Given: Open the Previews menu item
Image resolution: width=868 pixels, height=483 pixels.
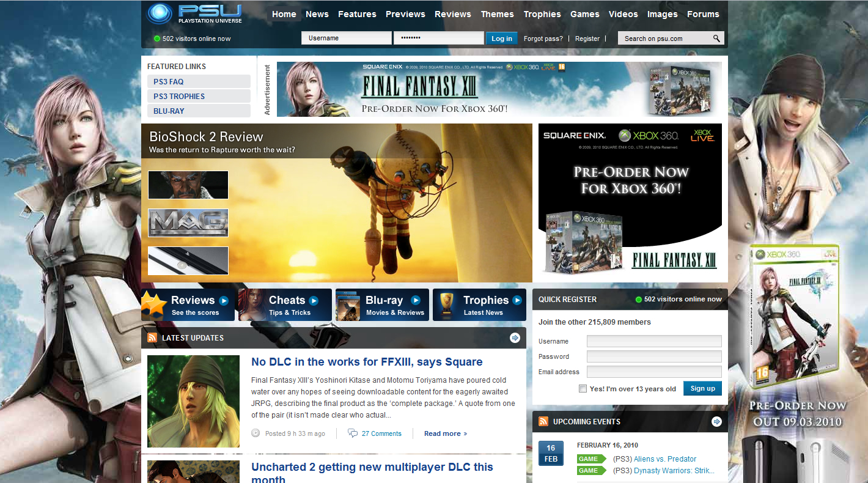Looking at the screenshot, I should pos(405,14).
